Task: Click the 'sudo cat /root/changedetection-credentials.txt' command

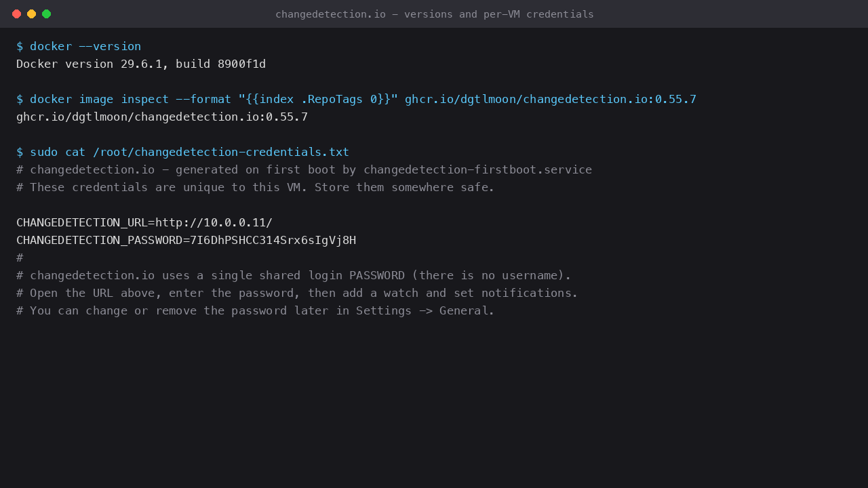Action: click(x=182, y=152)
